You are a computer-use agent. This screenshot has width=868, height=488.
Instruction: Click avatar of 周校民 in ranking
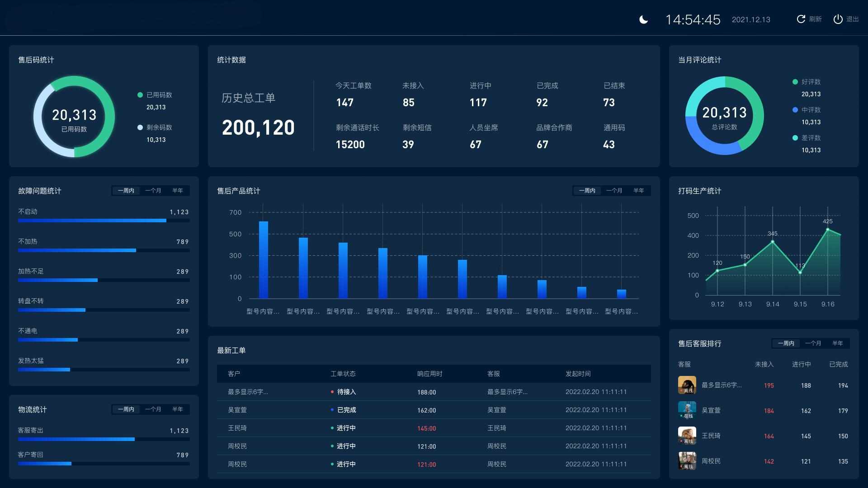687,461
